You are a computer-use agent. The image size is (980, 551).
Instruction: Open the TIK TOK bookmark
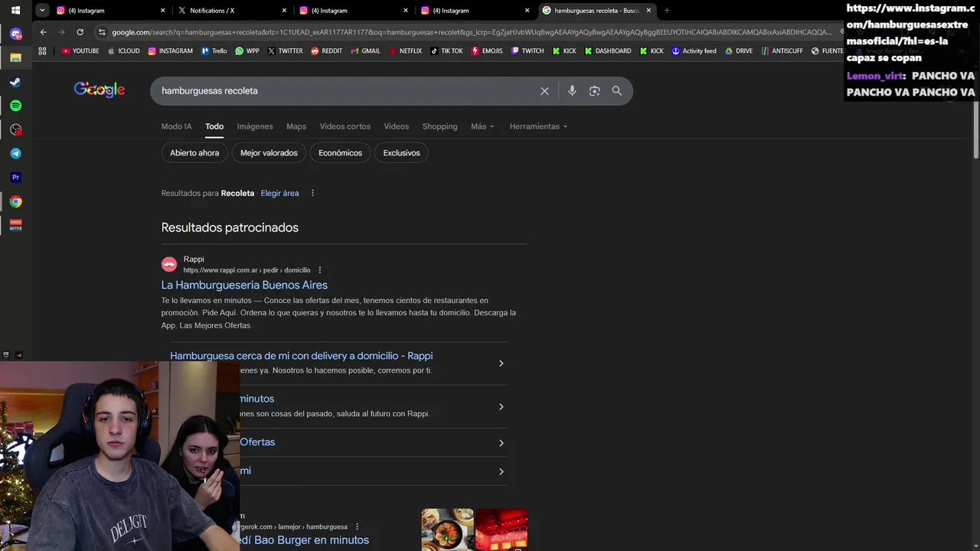click(x=446, y=51)
